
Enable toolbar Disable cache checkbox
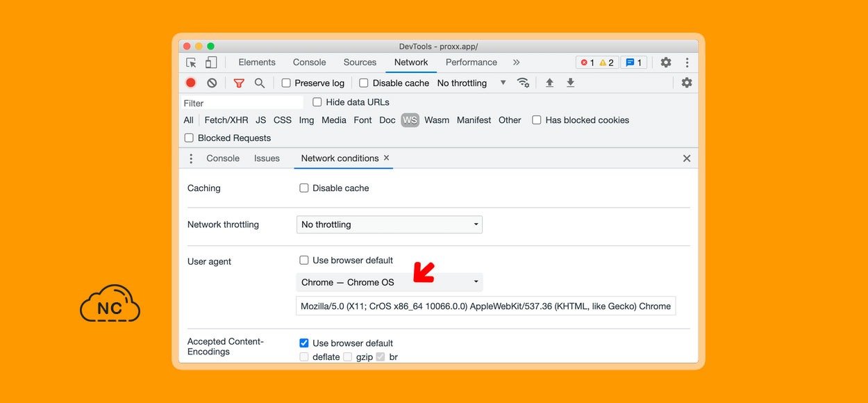(364, 83)
